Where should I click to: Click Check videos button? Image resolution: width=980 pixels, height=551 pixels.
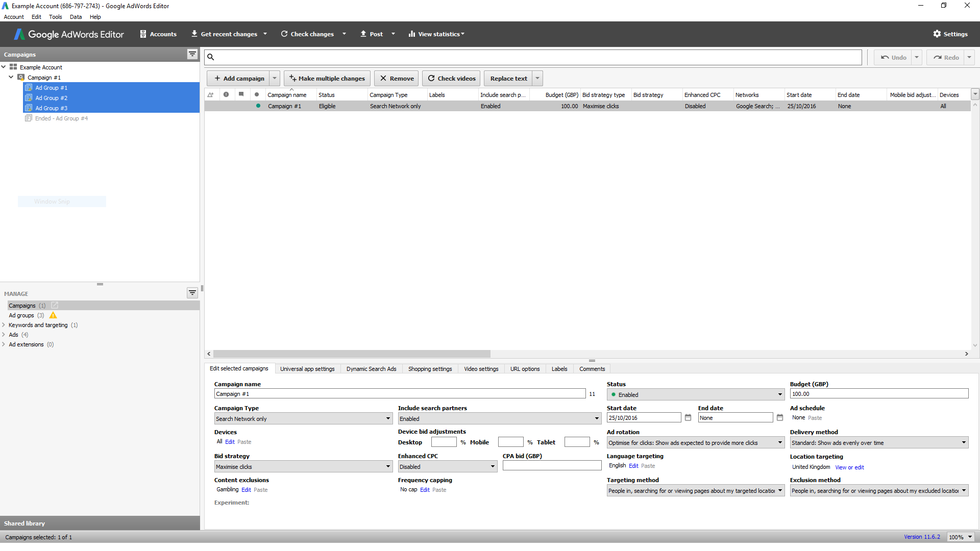pos(451,79)
